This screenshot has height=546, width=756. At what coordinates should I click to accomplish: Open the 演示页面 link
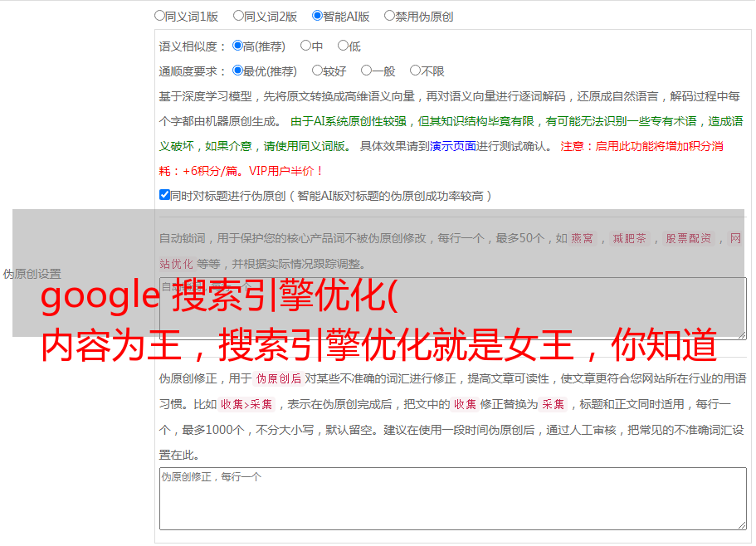(x=453, y=146)
